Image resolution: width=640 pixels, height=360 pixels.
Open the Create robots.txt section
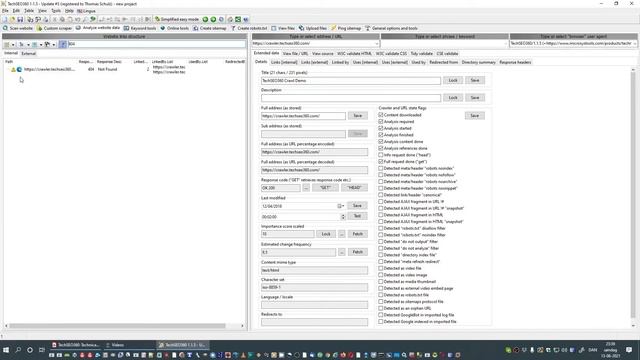249,28
